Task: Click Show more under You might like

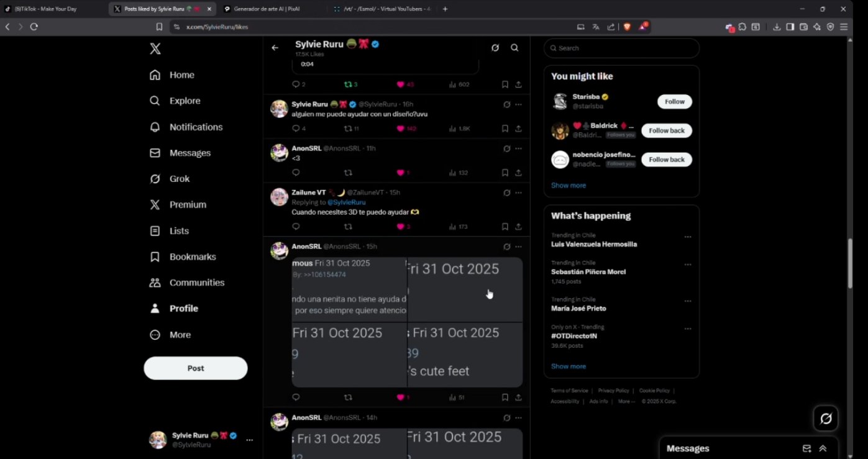Action: pyautogui.click(x=569, y=185)
